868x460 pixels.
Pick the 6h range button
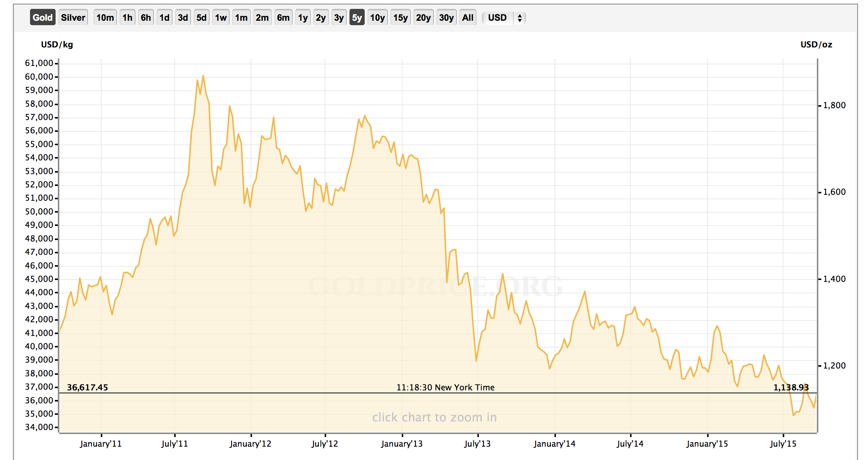click(146, 17)
